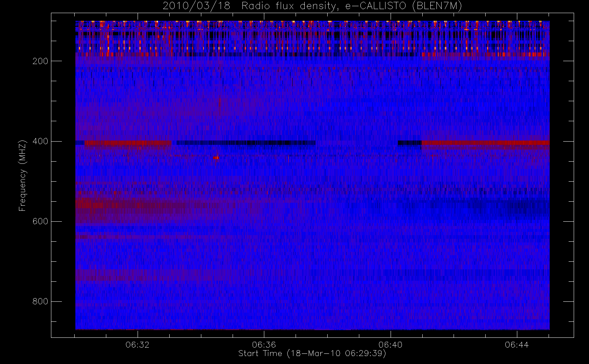Click the small bright red burst below 400 MHz near 06:34
Screen dimensions: 589x364
coord(216,158)
